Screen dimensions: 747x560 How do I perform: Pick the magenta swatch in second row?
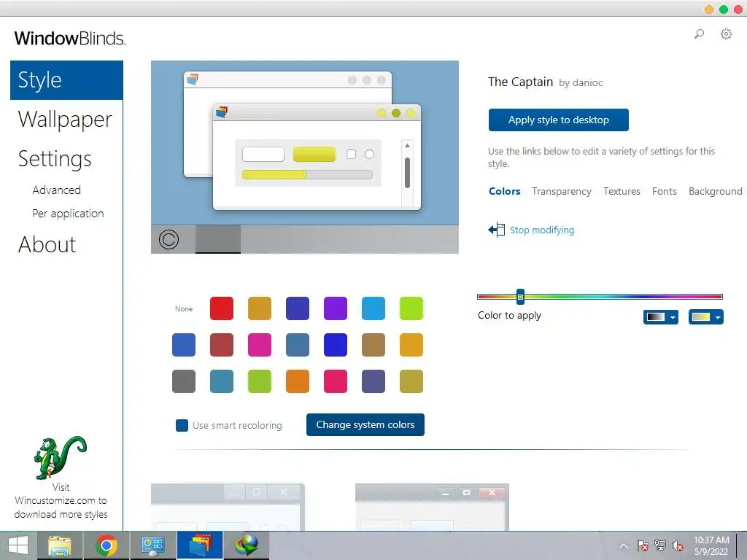pyautogui.click(x=260, y=345)
